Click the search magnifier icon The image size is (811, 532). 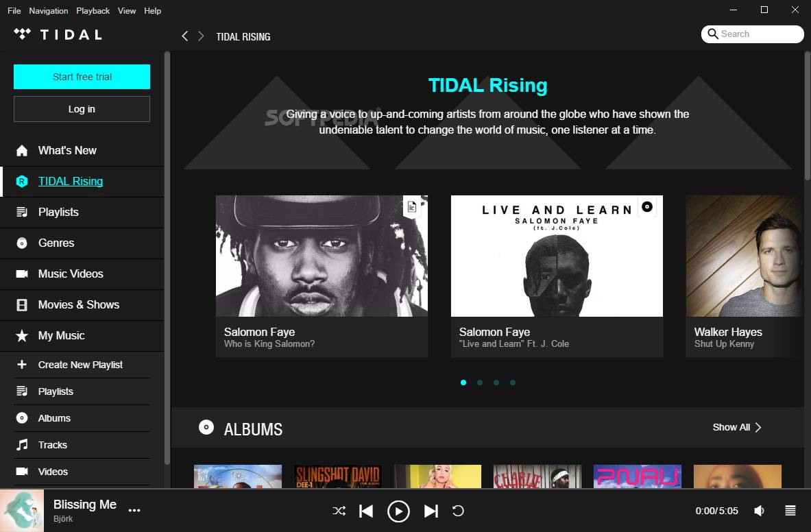(x=713, y=34)
